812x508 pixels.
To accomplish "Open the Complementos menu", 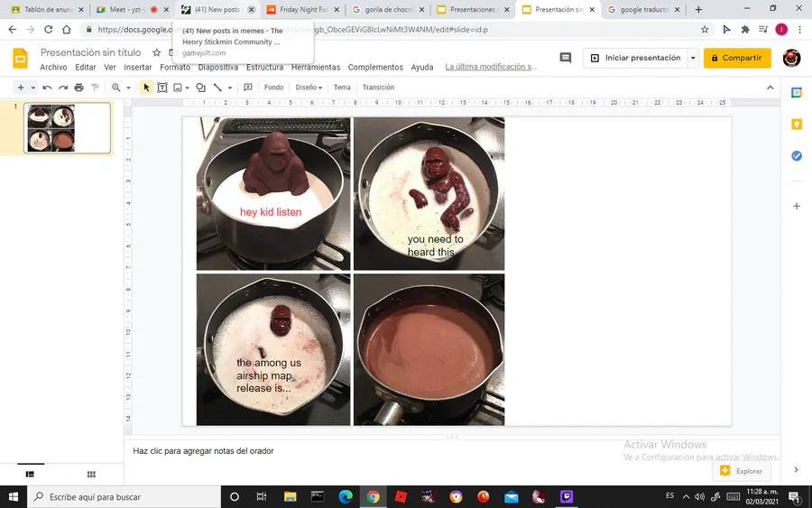I will [x=375, y=68].
